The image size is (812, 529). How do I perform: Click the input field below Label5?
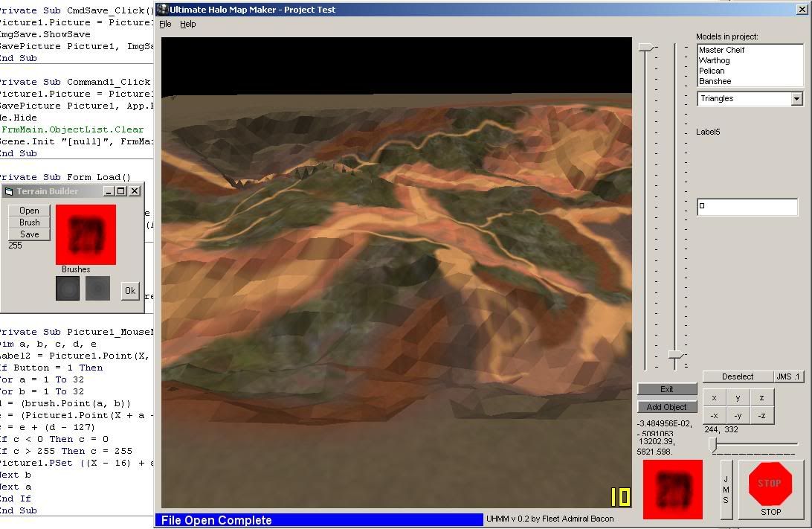click(747, 207)
